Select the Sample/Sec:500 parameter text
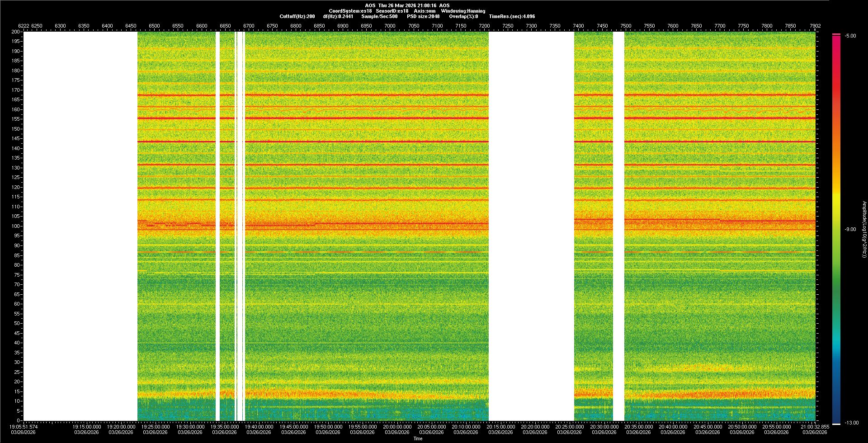 point(379,16)
